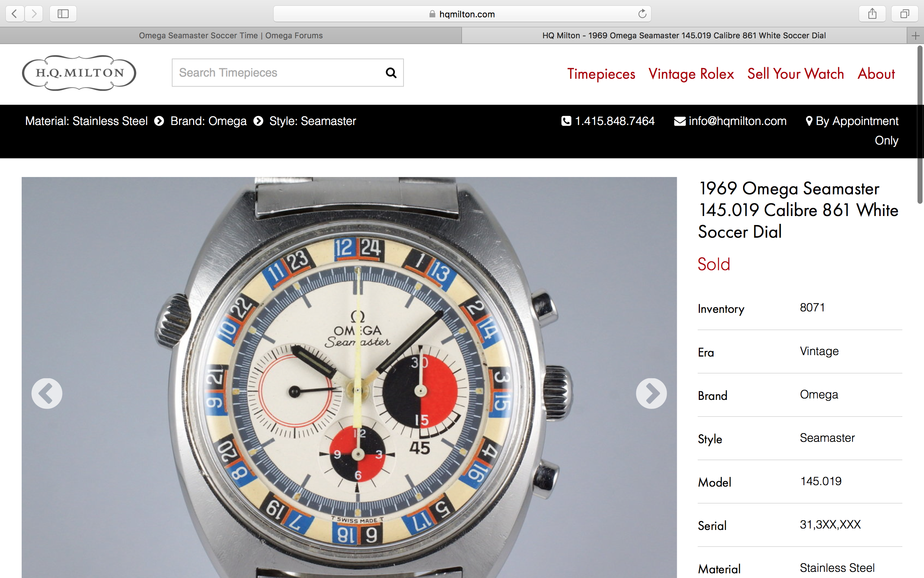Click the Model label

(x=714, y=482)
